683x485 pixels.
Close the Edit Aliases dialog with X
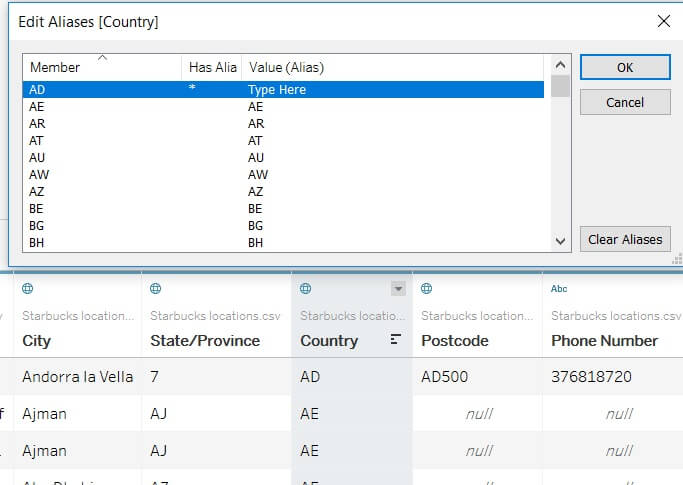(662, 20)
